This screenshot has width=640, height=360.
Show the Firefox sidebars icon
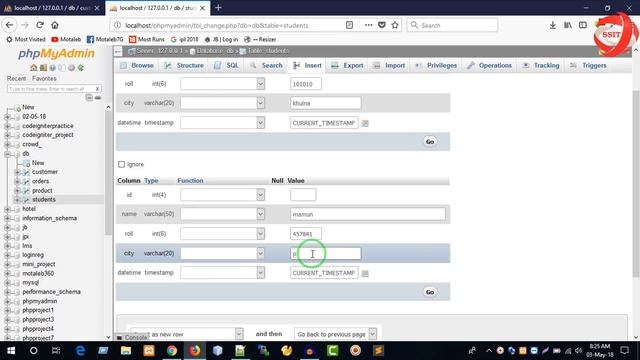click(583, 25)
